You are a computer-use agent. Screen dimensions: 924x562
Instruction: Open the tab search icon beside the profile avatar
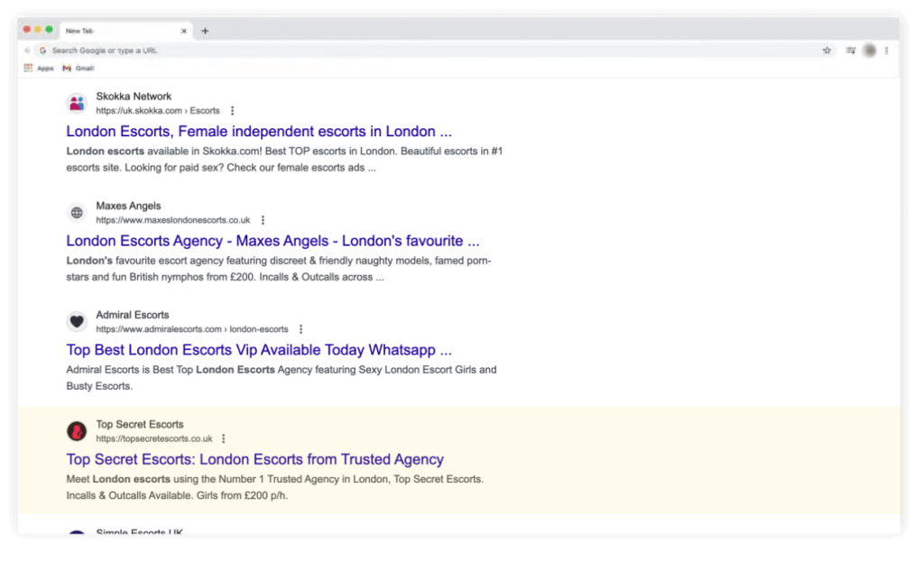850,51
